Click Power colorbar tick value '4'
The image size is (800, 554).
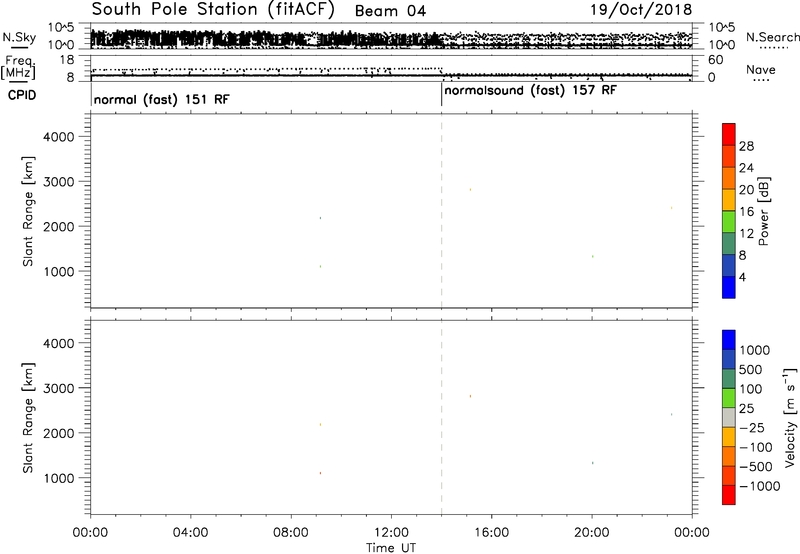[742, 277]
